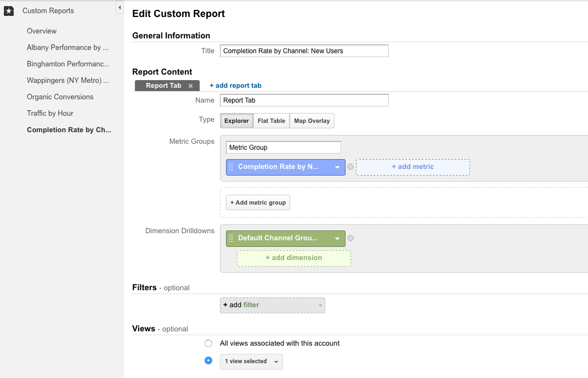Click into the report Title input field
Viewport: 588px width, 378px height.
pyautogui.click(x=304, y=51)
